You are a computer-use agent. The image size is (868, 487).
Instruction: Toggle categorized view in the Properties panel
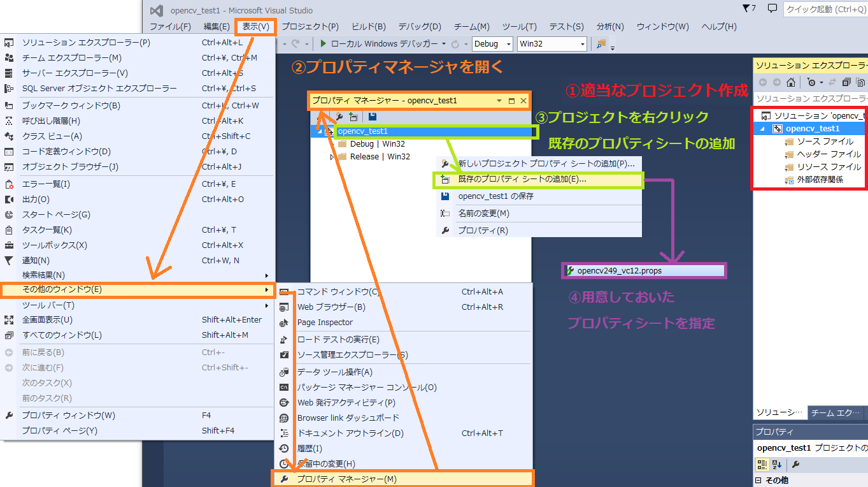pyautogui.click(x=763, y=465)
